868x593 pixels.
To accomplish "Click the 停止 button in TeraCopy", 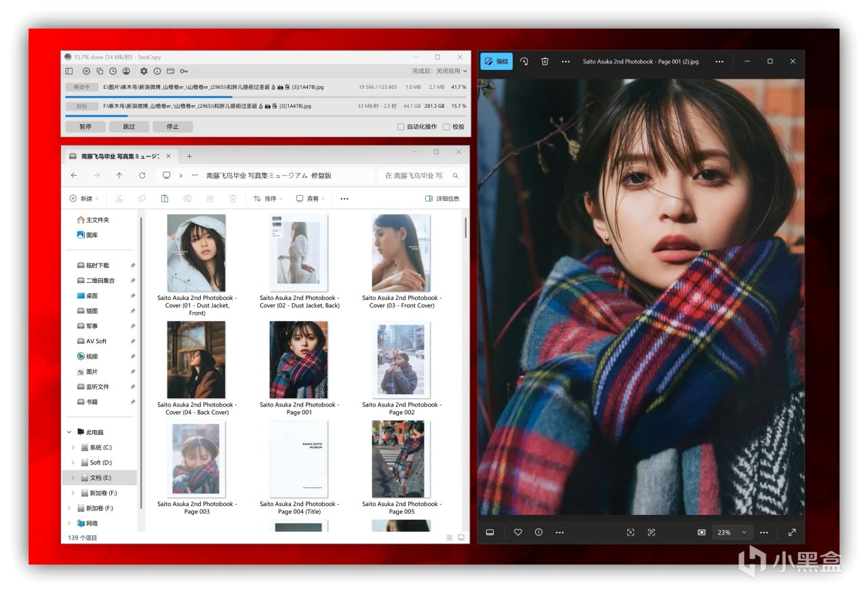I will point(173,127).
